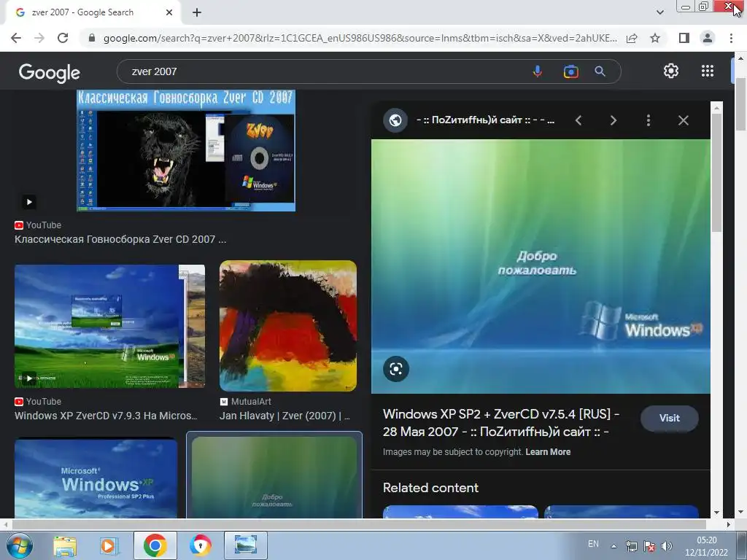Open the 'Learn More' copyright link

[x=548, y=452]
